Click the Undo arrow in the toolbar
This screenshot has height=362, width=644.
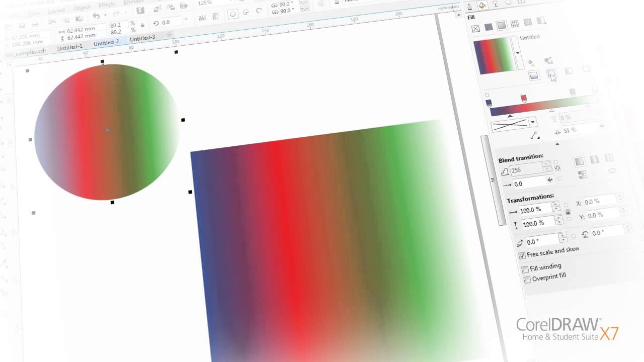coord(96,16)
